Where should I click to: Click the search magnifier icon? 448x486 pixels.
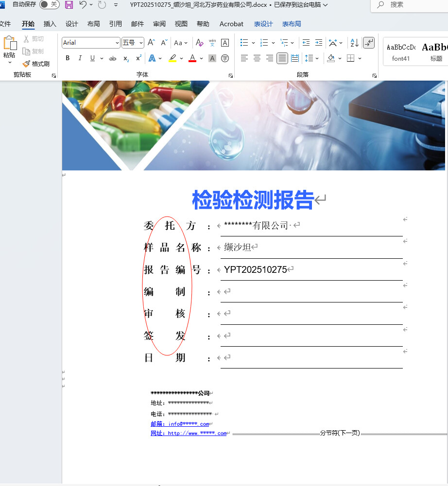380,5
